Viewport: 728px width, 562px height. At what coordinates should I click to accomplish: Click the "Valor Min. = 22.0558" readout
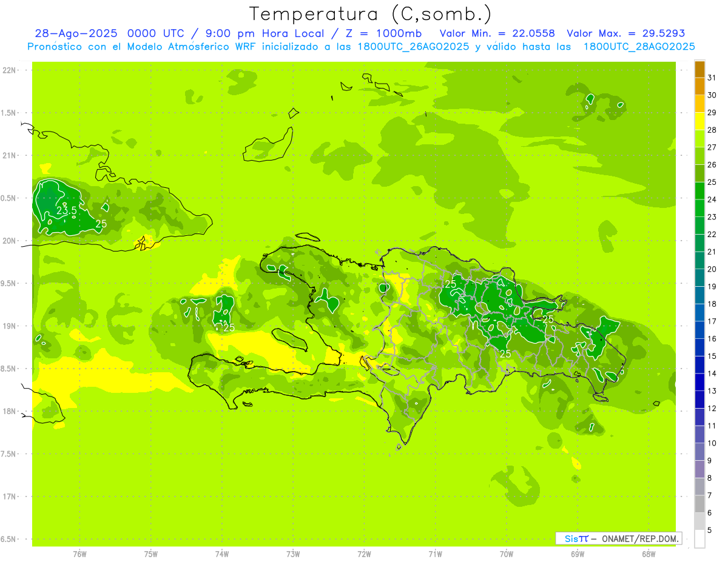497,33
